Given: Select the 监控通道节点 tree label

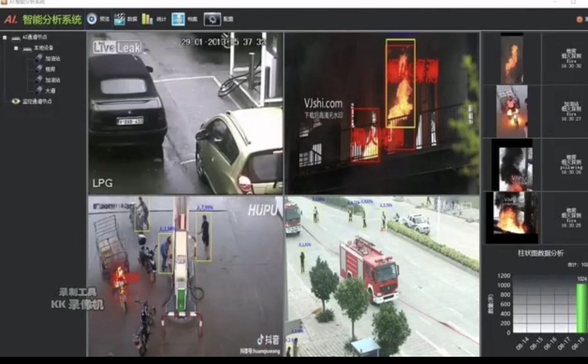Looking at the screenshot, I should tap(37, 101).
